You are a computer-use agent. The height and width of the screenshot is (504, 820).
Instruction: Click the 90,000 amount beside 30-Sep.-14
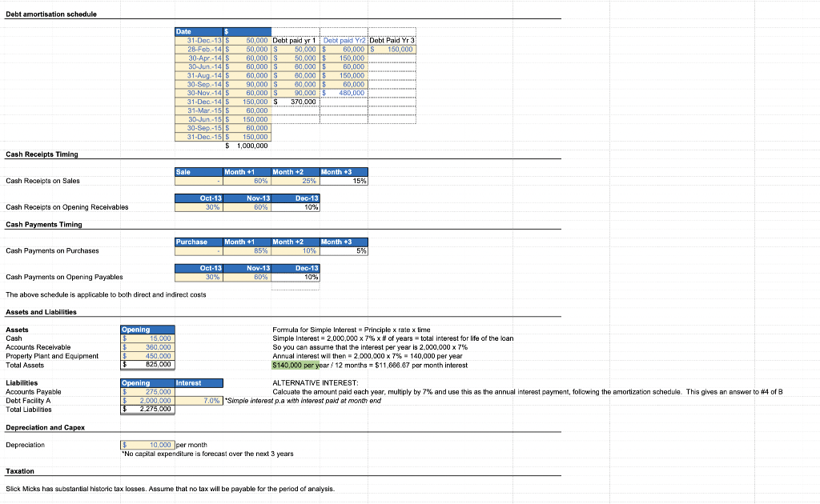[x=247, y=84]
